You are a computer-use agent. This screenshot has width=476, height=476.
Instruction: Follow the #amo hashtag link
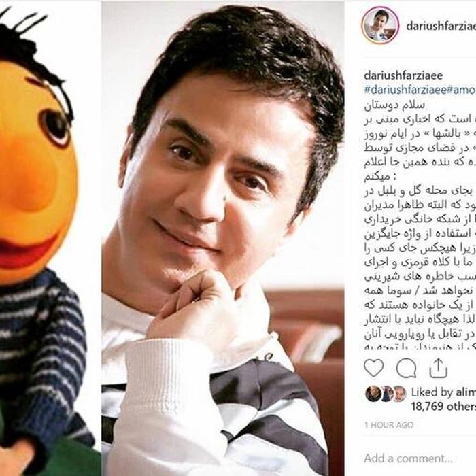(462, 90)
